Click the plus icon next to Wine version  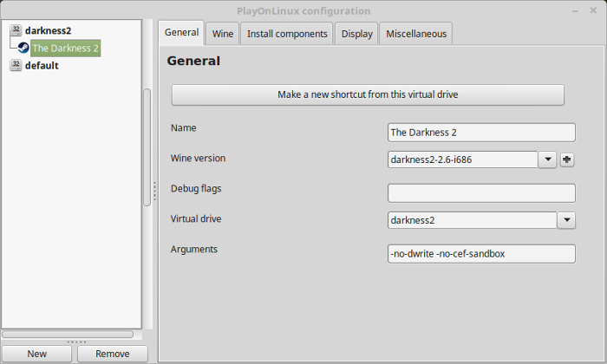pyautogui.click(x=567, y=159)
